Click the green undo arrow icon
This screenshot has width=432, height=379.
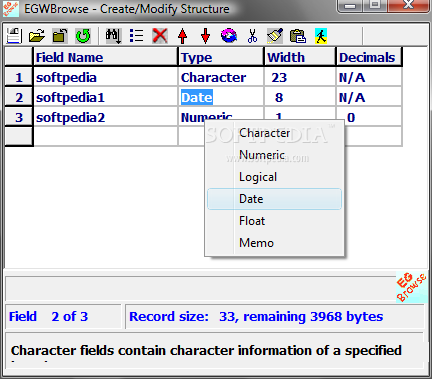click(x=83, y=35)
